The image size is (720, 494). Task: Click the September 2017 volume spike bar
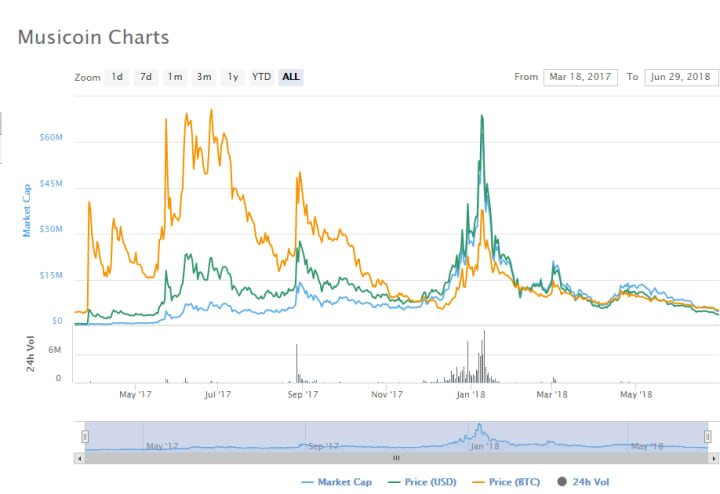tap(297, 363)
